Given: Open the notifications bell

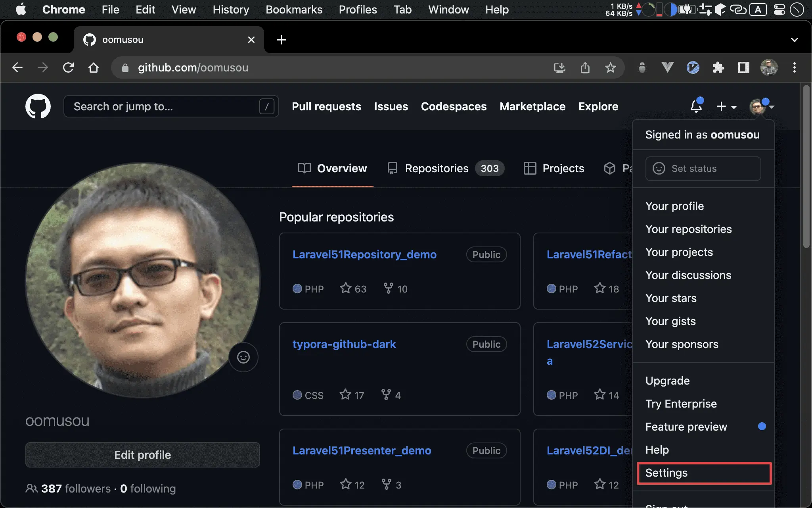Looking at the screenshot, I should pyautogui.click(x=696, y=106).
